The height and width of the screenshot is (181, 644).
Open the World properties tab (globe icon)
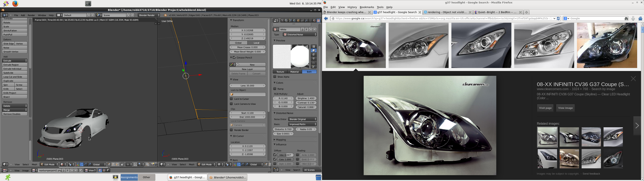(294, 21)
